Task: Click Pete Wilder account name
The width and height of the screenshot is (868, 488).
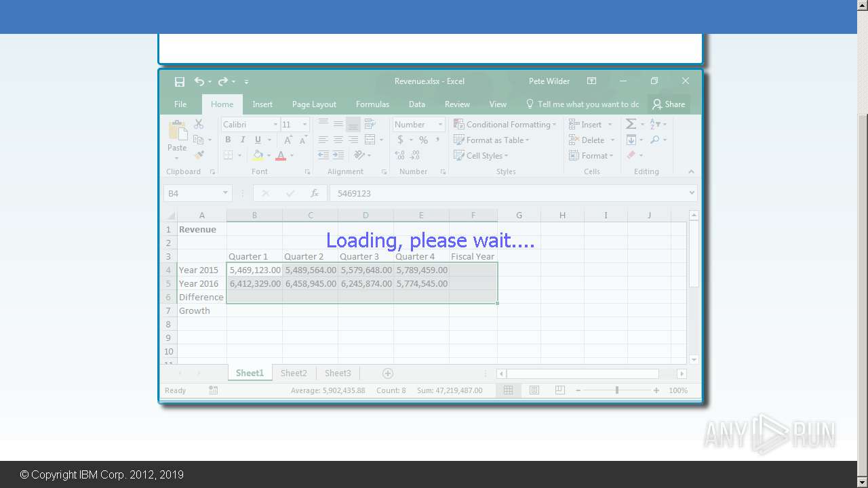Action: coord(549,81)
